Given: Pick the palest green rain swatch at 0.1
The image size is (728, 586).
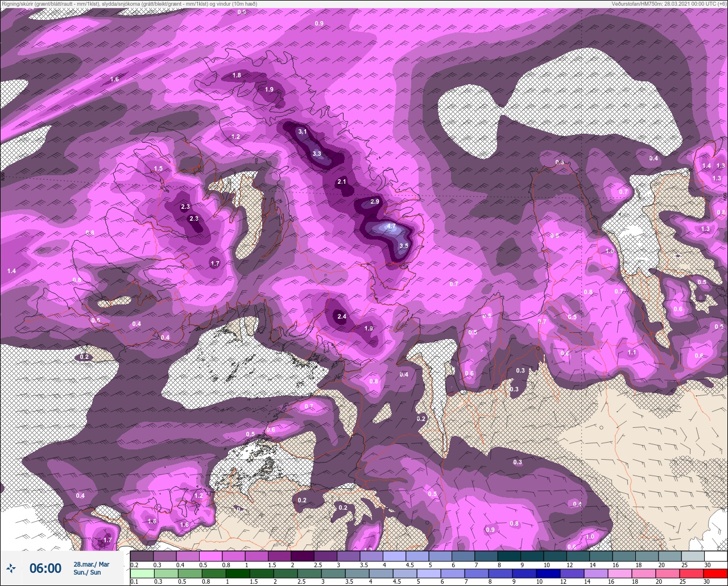Looking at the screenshot, I should tap(142, 573).
